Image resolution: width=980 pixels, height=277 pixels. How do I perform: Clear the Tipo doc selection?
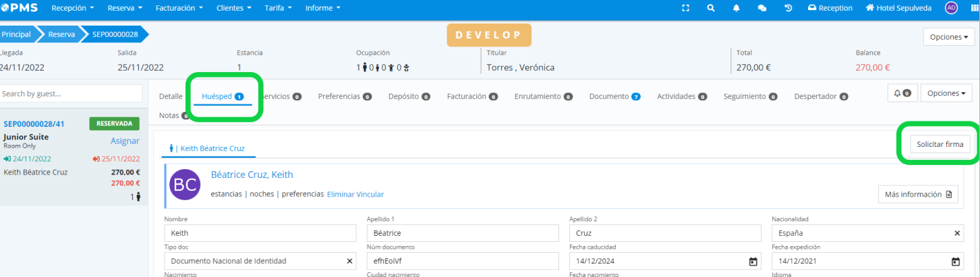(349, 261)
